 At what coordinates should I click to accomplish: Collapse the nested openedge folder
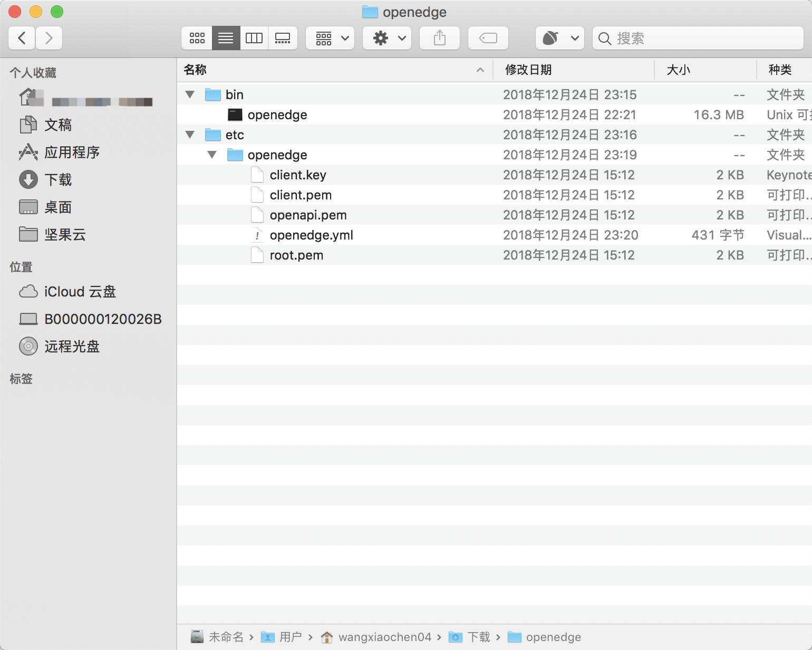point(212,155)
